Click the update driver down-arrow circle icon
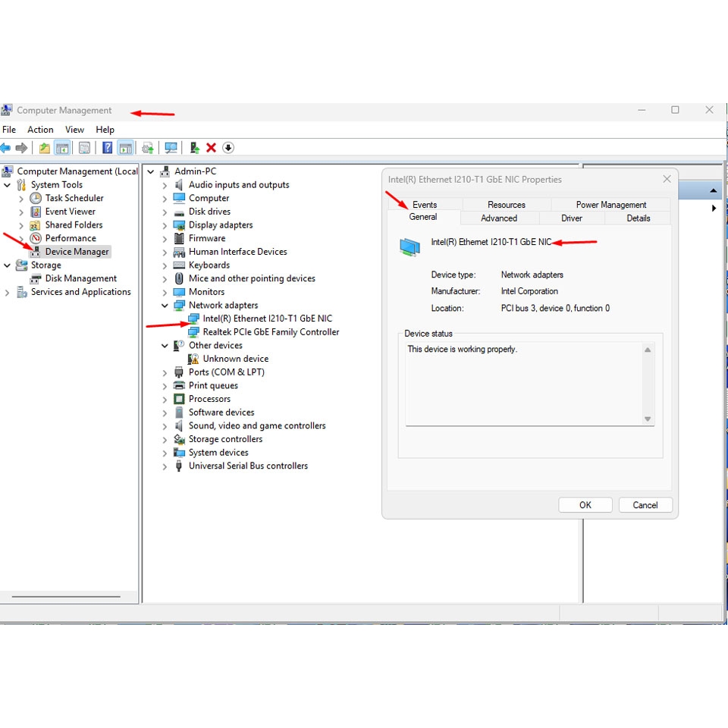 point(228,148)
